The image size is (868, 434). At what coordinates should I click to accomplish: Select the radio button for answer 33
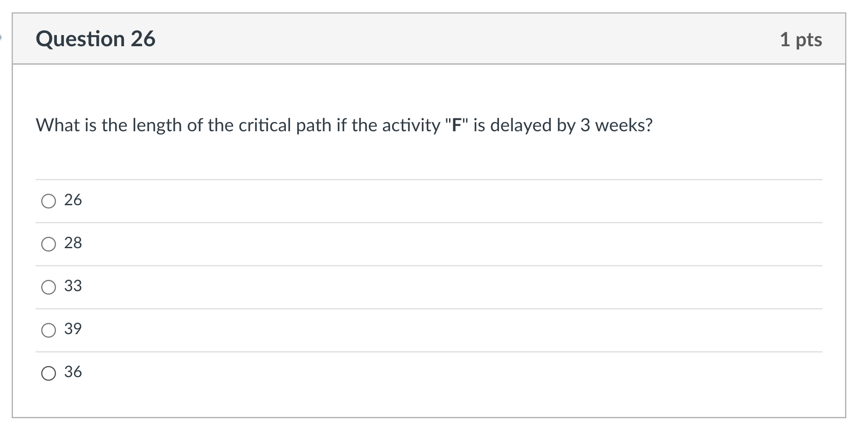coord(48,287)
